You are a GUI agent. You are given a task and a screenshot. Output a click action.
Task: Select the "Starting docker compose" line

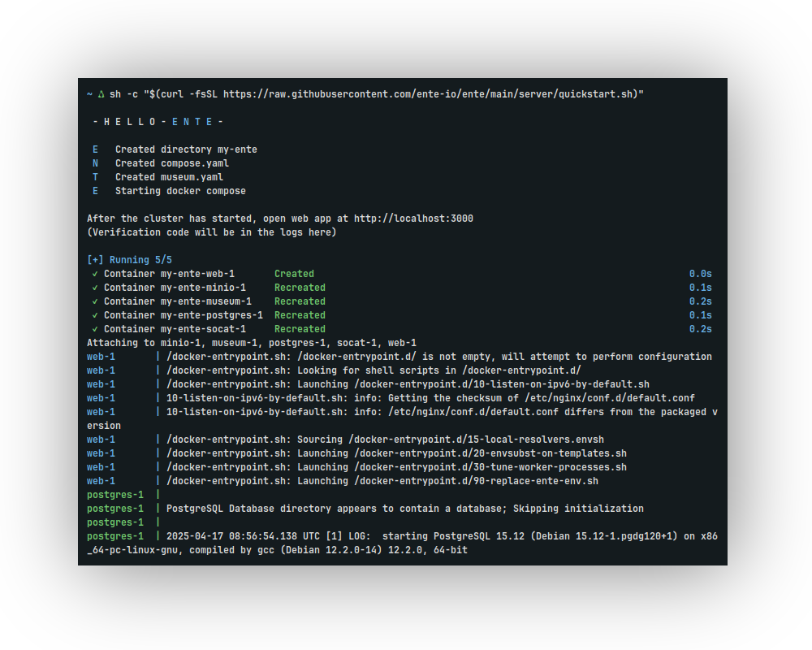click(x=180, y=191)
